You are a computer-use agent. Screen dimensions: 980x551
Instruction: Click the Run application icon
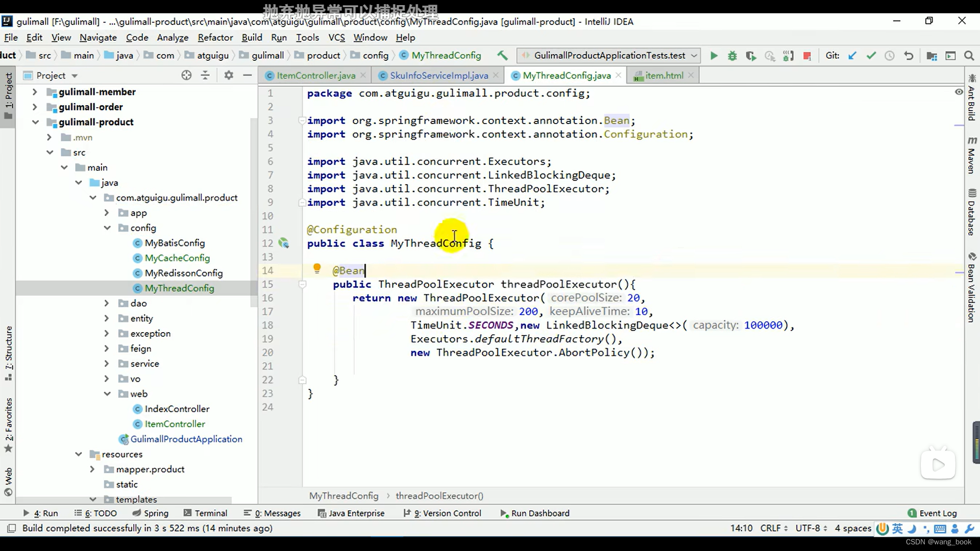click(x=714, y=55)
